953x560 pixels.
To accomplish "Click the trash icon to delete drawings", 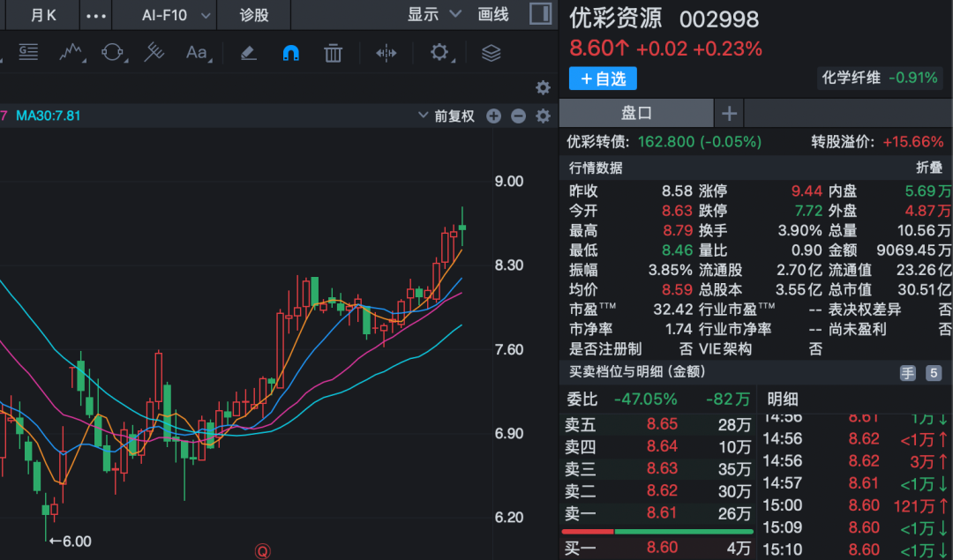I will coord(333,54).
